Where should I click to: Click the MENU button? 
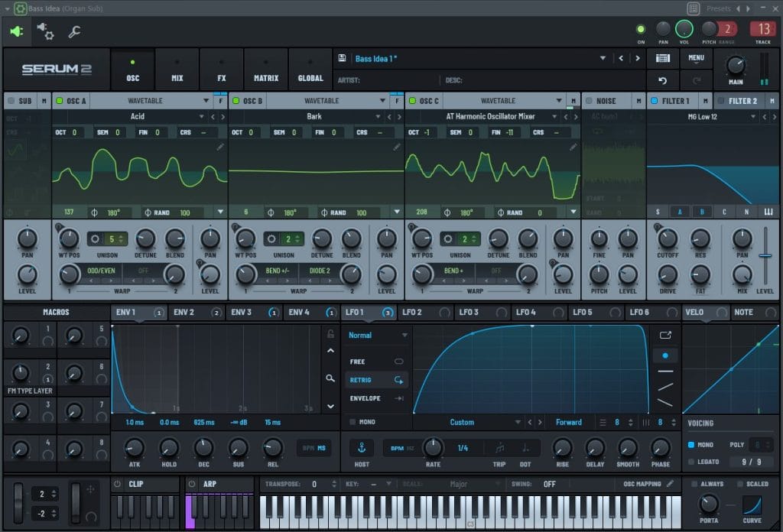click(696, 58)
